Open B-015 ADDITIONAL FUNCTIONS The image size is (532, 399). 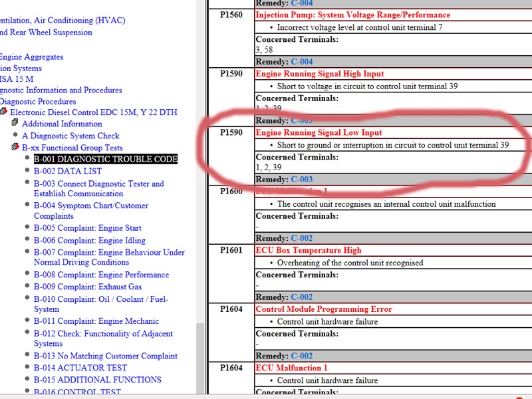pyautogui.click(x=97, y=380)
